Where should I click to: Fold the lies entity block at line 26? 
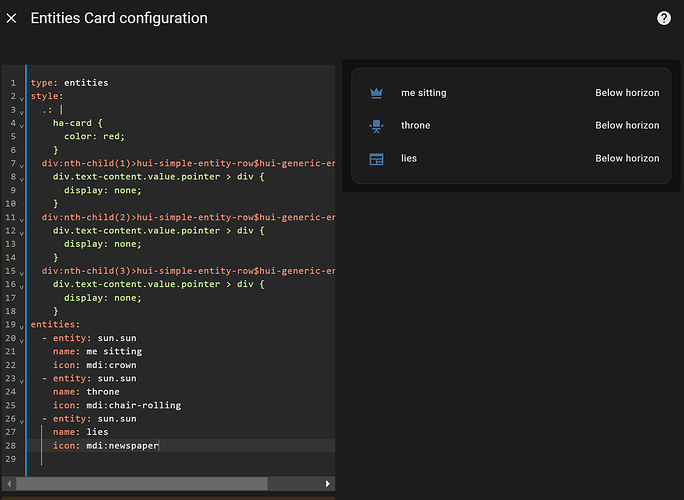(x=22, y=419)
